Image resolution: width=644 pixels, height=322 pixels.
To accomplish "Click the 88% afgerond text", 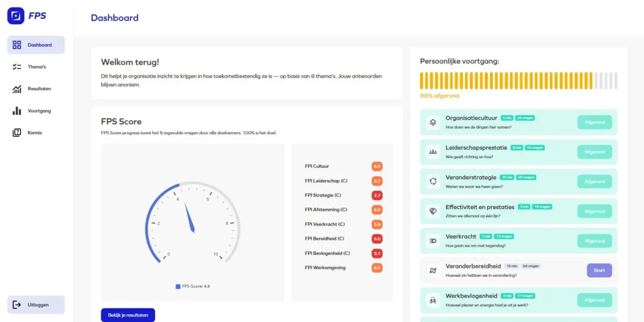I will [x=440, y=96].
